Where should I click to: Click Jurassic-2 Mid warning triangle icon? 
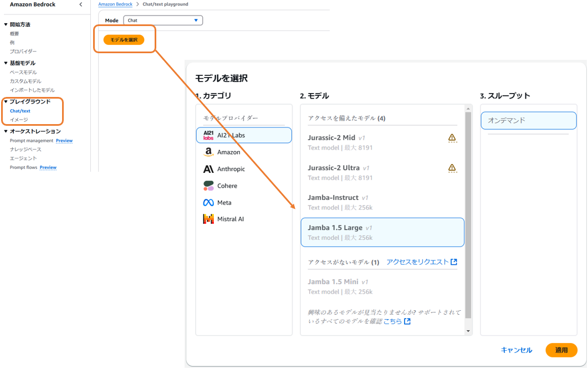tap(452, 137)
